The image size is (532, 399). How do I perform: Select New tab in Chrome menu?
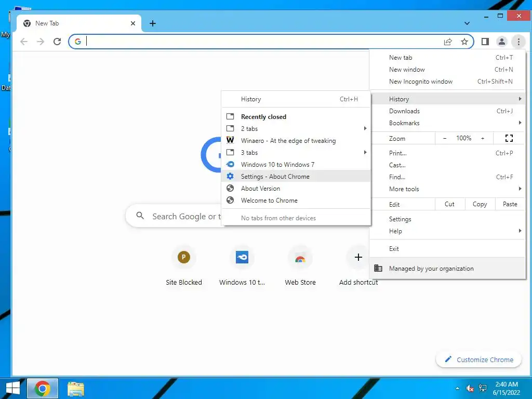pyautogui.click(x=447, y=57)
